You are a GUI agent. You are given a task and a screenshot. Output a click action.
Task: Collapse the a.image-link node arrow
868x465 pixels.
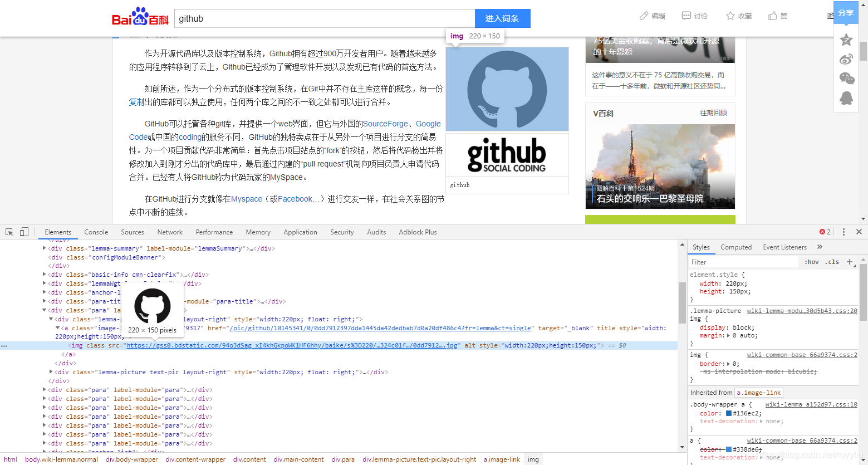tap(57, 328)
